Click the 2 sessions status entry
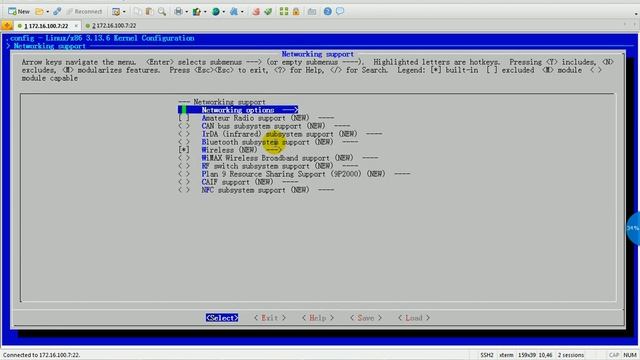640x360 pixels. tap(571, 355)
